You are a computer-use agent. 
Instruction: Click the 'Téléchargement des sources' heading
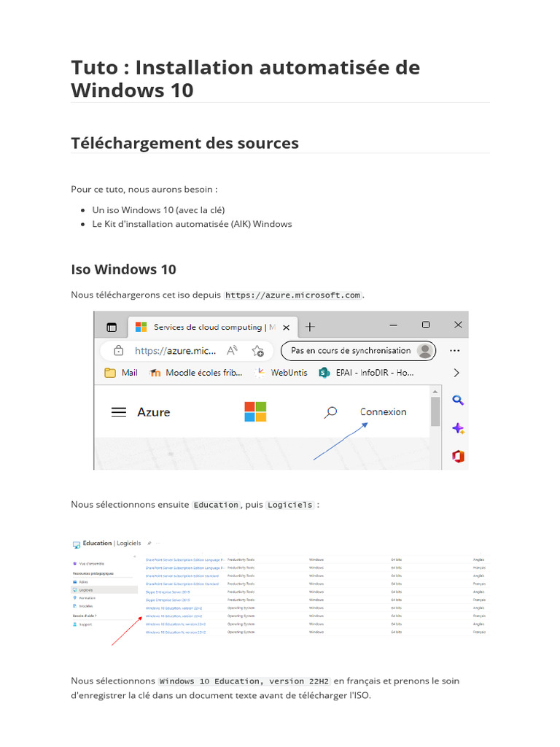pyautogui.click(x=184, y=143)
